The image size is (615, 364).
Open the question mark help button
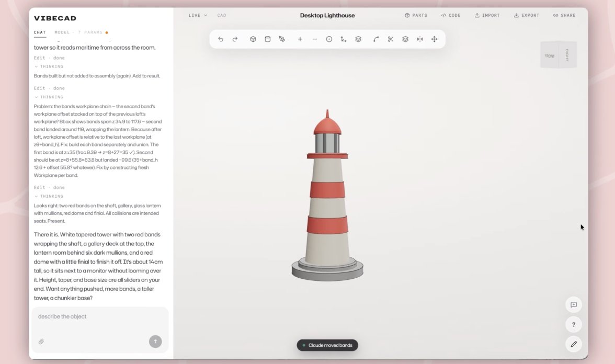(x=573, y=324)
